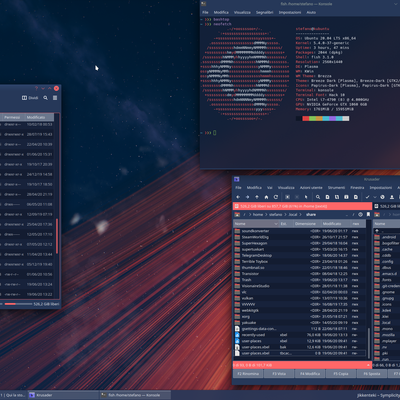Viewport: 400px width, 400px height.
Task: Click the Konsole window title icon
Action: 203,4
